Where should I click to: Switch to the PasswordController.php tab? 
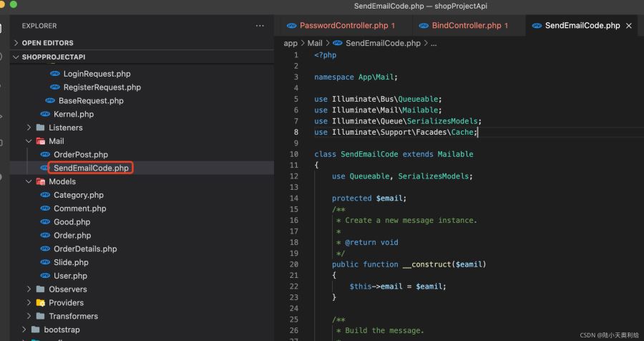[343, 26]
